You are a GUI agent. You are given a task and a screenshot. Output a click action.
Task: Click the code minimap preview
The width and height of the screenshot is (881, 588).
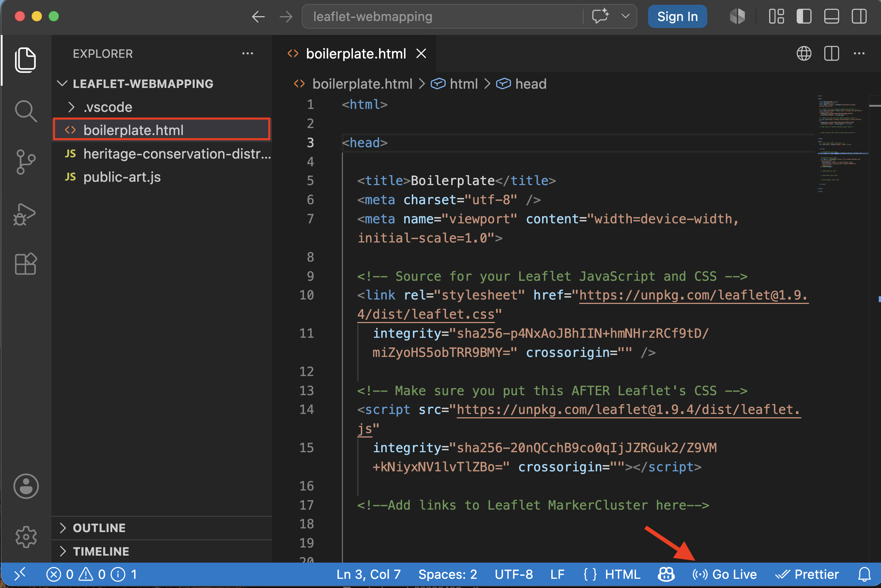[x=842, y=144]
